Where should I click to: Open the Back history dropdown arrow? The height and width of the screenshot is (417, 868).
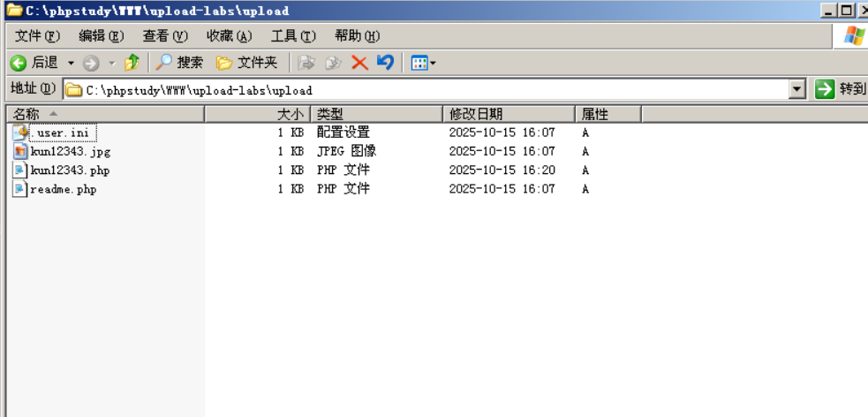pos(71,63)
